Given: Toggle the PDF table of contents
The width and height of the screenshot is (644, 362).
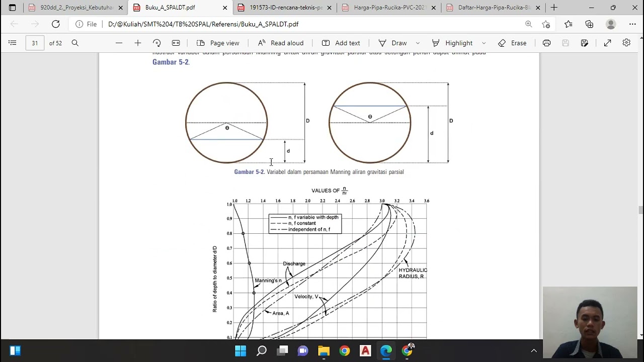Looking at the screenshot, I should point(12,43).
